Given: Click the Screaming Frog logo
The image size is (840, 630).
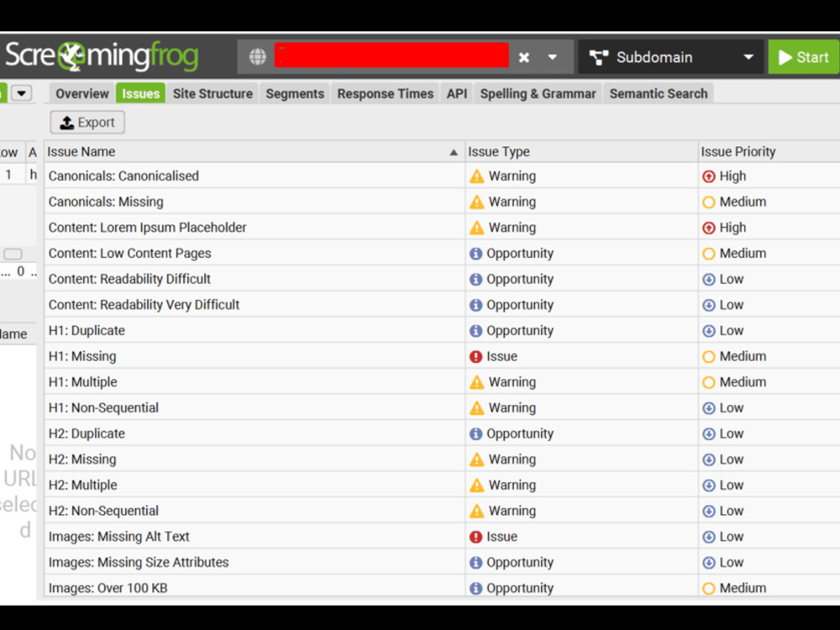Looking at the screenshot, I should (x=102, y=55).
